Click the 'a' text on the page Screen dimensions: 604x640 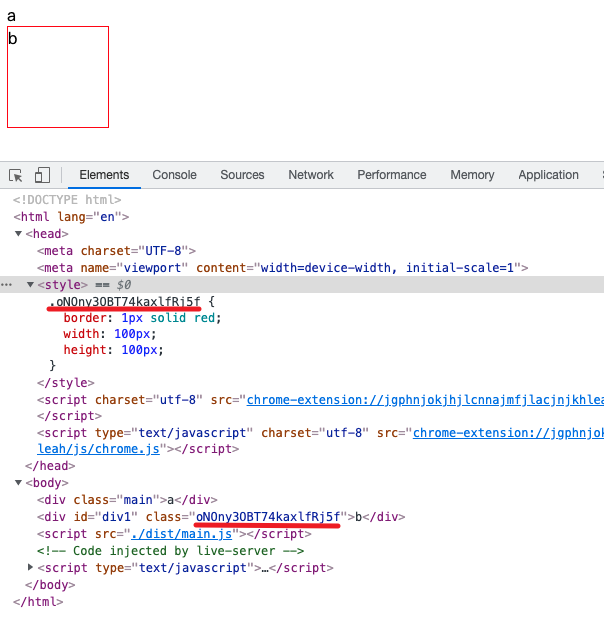11,16
